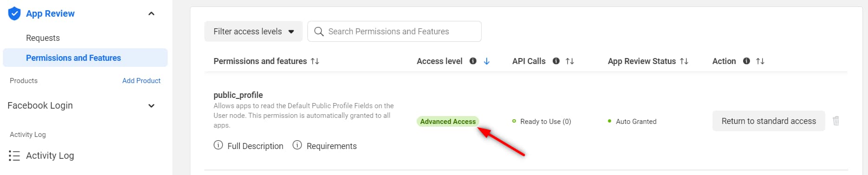Collapse the App Review section chevron
868x175 pixels.
point(151,13)
